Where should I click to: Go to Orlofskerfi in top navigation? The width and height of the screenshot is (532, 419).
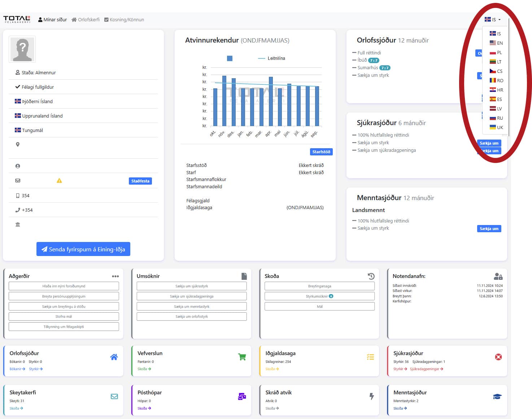86,20
